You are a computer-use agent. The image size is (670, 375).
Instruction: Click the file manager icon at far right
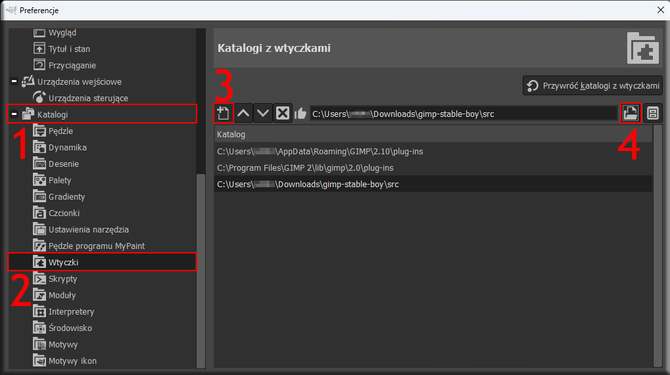[x=652, y=113]
